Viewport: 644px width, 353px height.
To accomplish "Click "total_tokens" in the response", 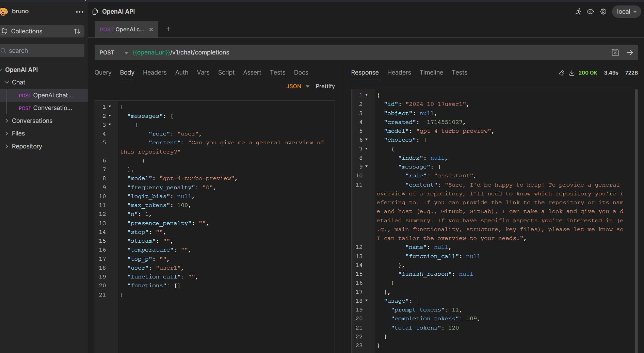I will [x=416, y=328].
